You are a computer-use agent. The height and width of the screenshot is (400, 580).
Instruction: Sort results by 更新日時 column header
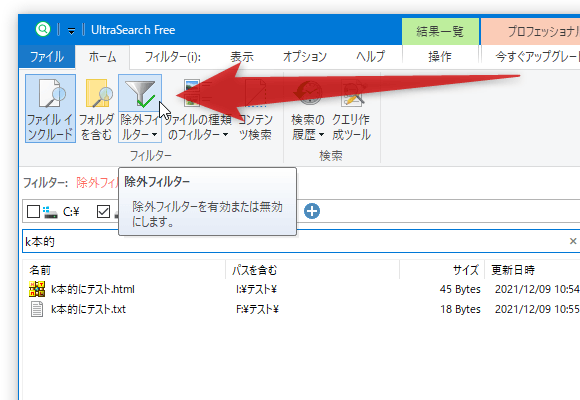coord(532,270)
